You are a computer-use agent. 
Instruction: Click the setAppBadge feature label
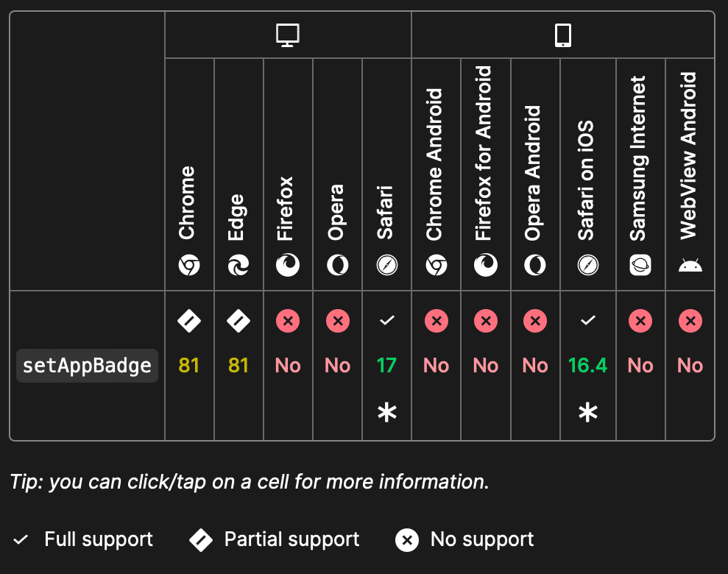click(86, 364)
